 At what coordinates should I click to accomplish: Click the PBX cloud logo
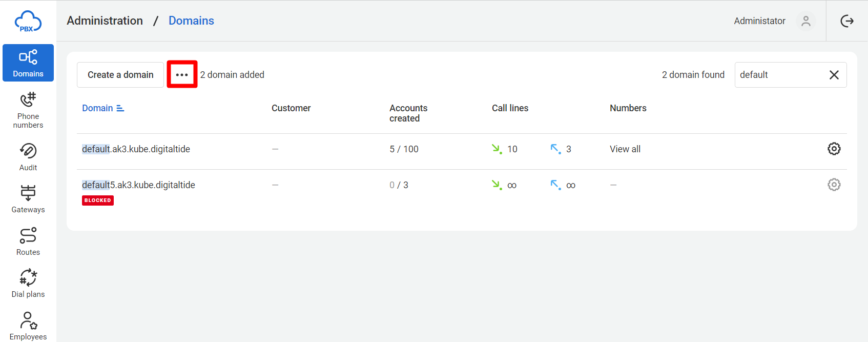point(28,22)
